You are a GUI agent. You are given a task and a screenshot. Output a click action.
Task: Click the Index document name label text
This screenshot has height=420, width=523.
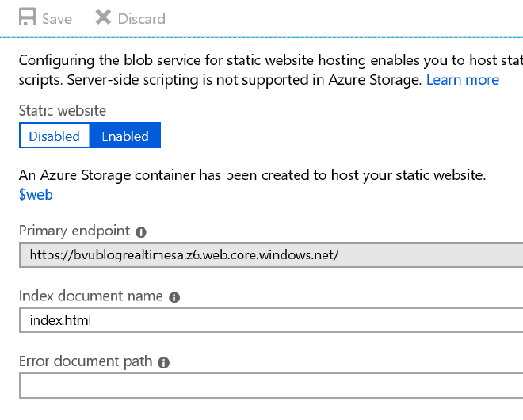[x=90, y=296]
